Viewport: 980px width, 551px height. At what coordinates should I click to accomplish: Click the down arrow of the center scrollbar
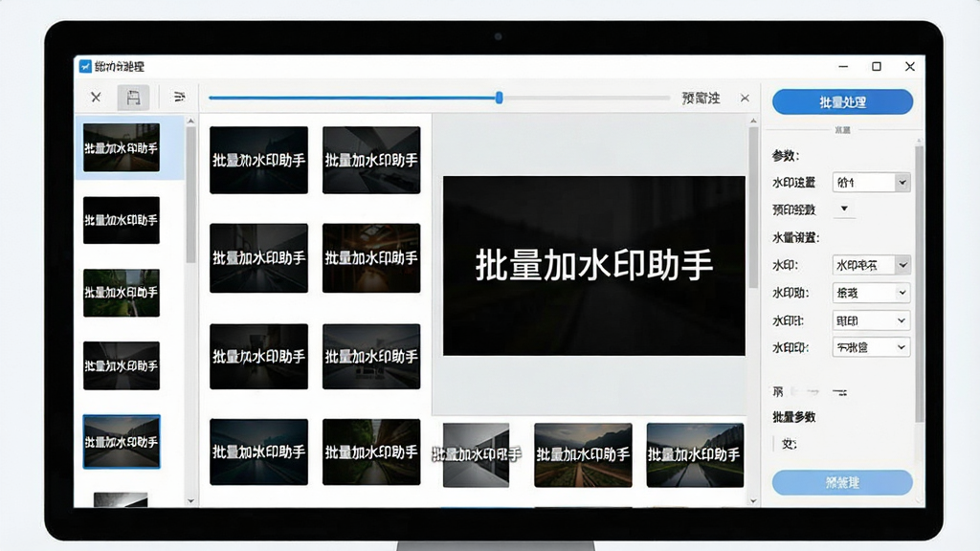coord(753,501)
